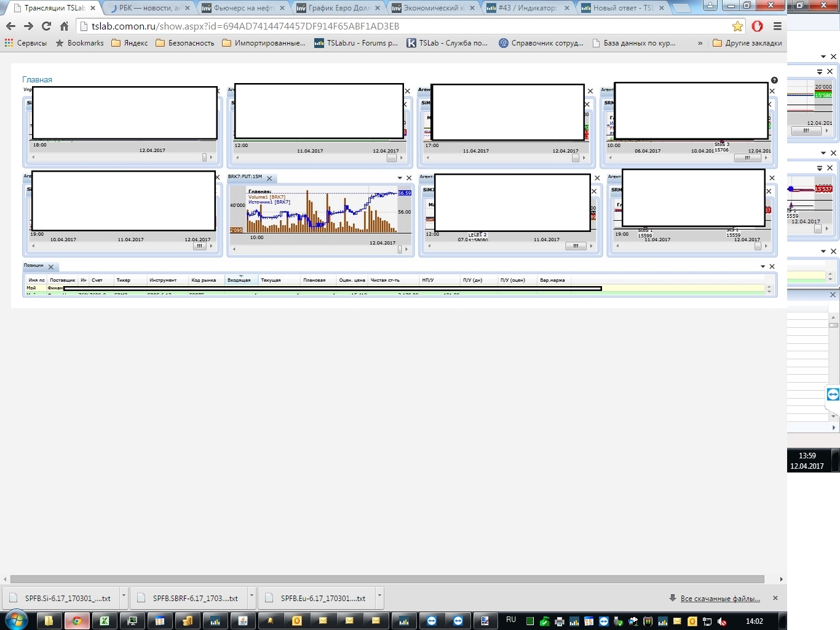Open the Сервисы apps shortcut
The width and height of the screenshot is (840, 630).
(26, 43)
